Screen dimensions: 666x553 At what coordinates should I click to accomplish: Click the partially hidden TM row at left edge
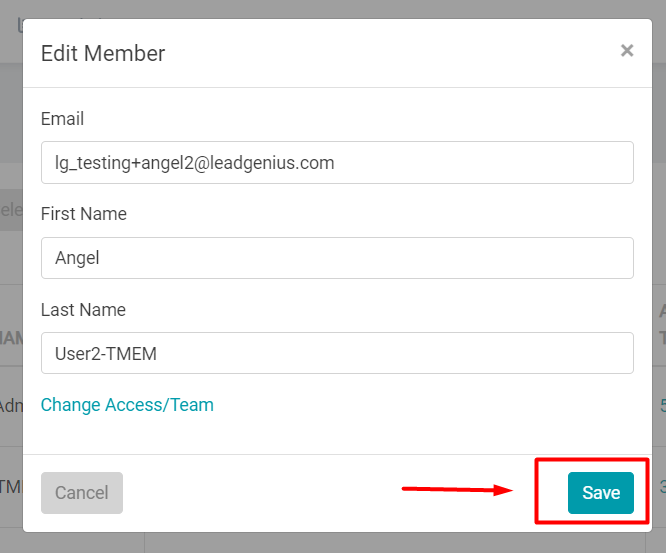(11, 487)
